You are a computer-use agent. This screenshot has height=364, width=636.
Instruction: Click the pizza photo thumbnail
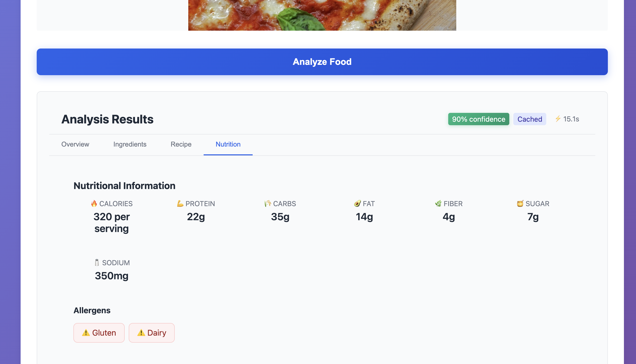[322, 15]
